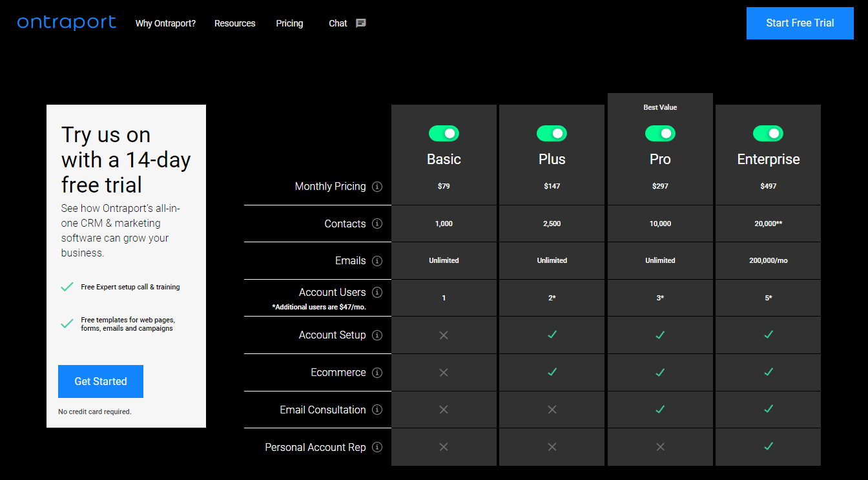Click the $297 Pro price
This screenshot has height=480, width=868.
pyautogui.click(x=660, y=186)
